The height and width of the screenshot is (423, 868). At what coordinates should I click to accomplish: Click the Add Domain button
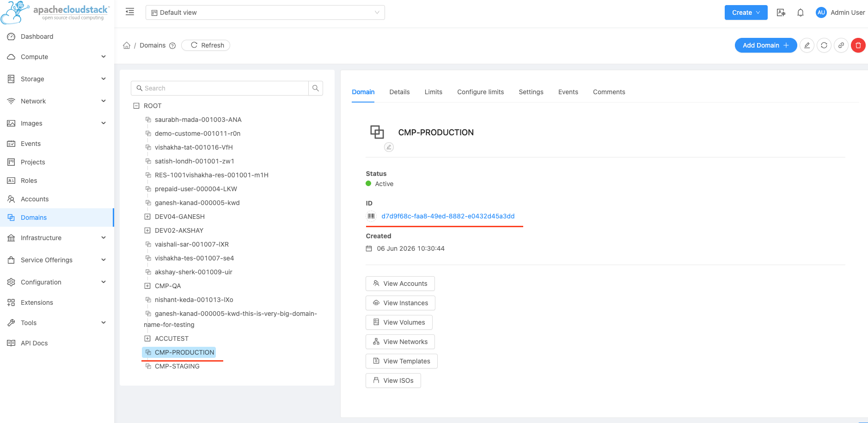click(x=766, y=45)
